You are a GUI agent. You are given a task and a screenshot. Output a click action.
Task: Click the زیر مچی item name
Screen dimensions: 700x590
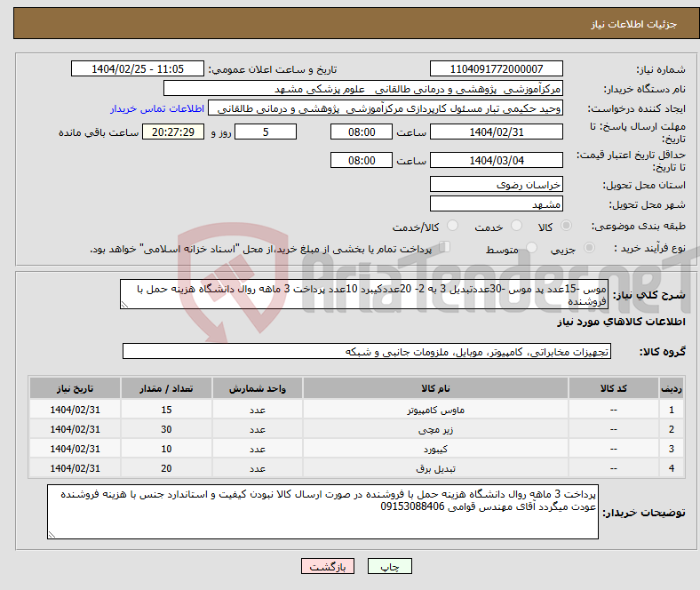coord(435,429)
